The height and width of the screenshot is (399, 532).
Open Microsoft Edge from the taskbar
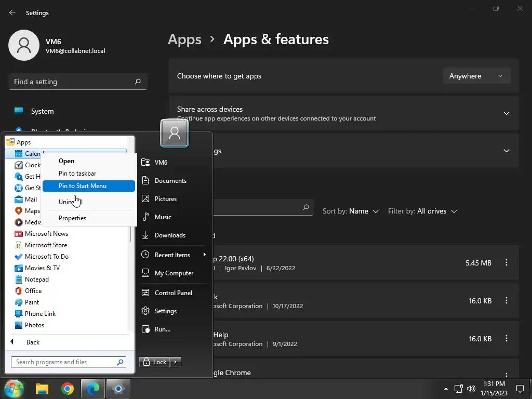pos(92,389)
